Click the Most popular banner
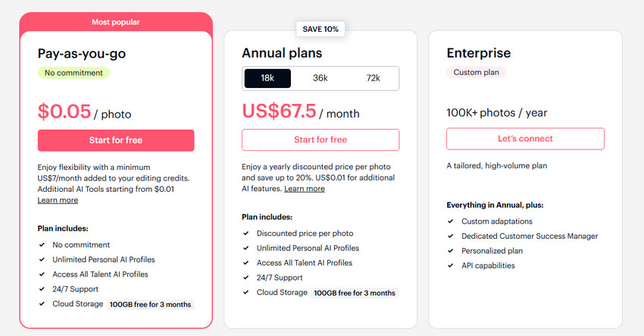The image size is (644, 336). click(x=116, y=21)
